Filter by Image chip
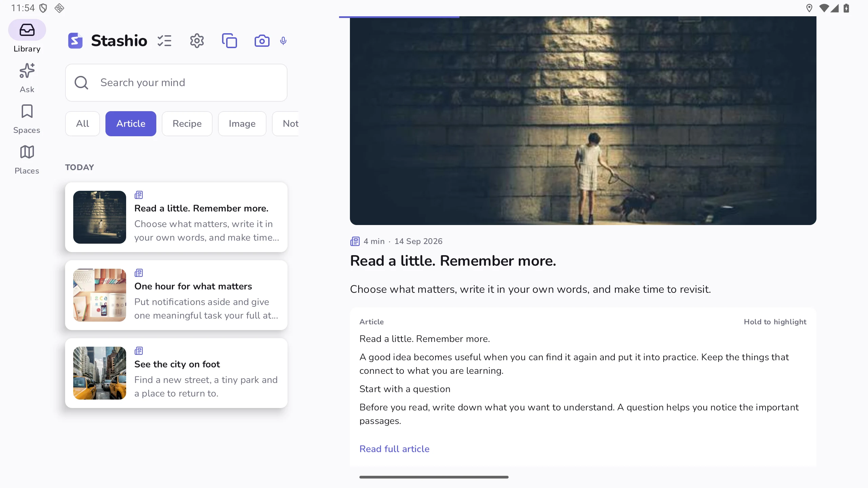Image resolution: width=868 pixels, height=488 pixels. point(242,124)
